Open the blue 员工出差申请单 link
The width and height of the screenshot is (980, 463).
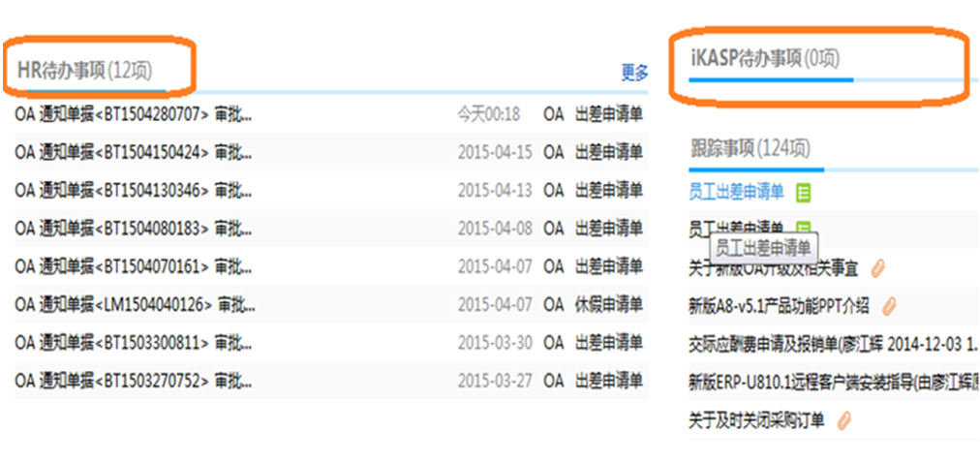[736, 192]
